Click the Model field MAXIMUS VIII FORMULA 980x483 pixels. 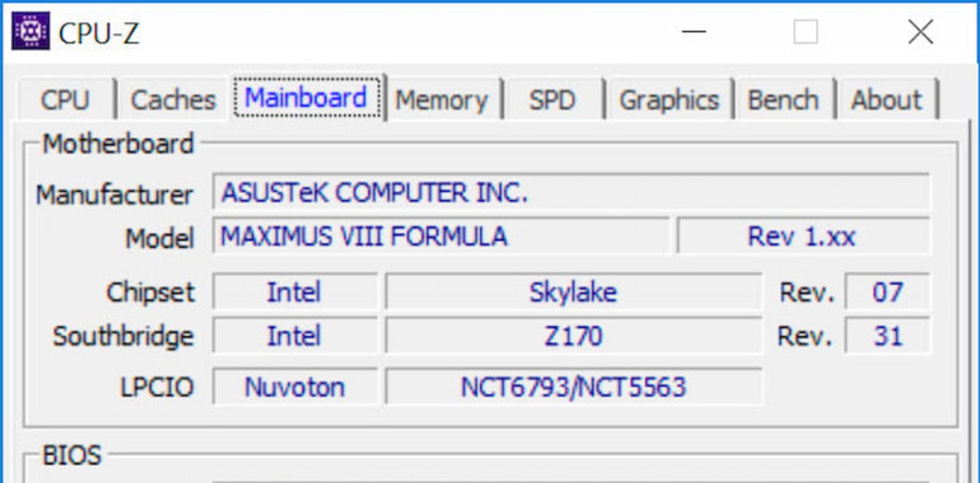coord(440,236)
